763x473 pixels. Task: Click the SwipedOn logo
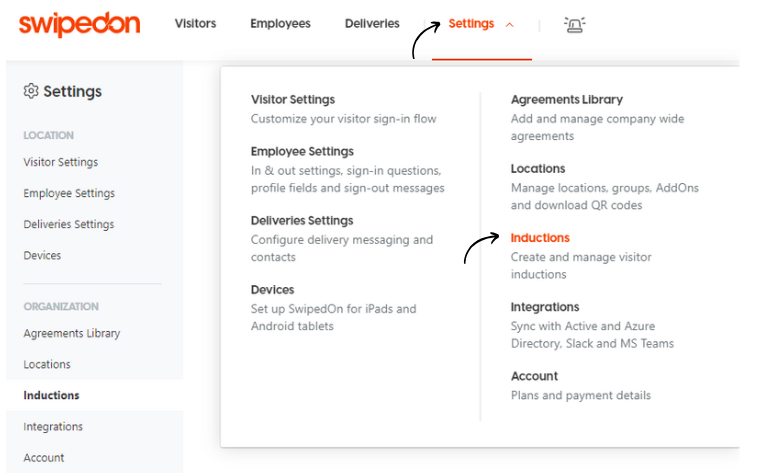pyautogui.click(x=79, y=24)
